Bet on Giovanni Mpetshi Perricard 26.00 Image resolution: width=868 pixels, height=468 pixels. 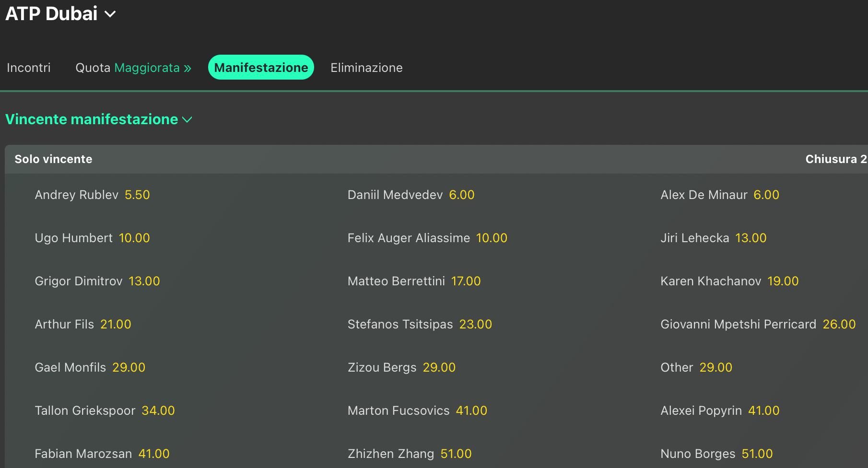(839, 324)
